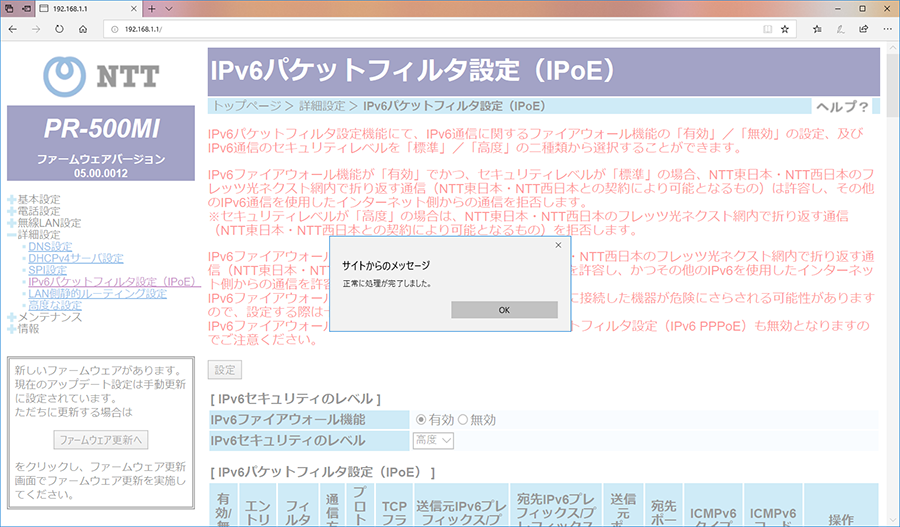
Task: Click the site info icon in the address bar
Action: coord(114,29)
